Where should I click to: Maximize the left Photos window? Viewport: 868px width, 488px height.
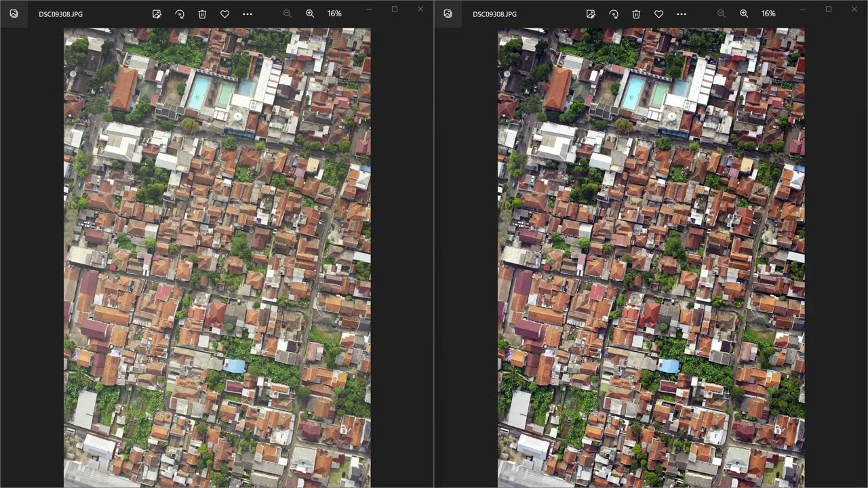395,9
